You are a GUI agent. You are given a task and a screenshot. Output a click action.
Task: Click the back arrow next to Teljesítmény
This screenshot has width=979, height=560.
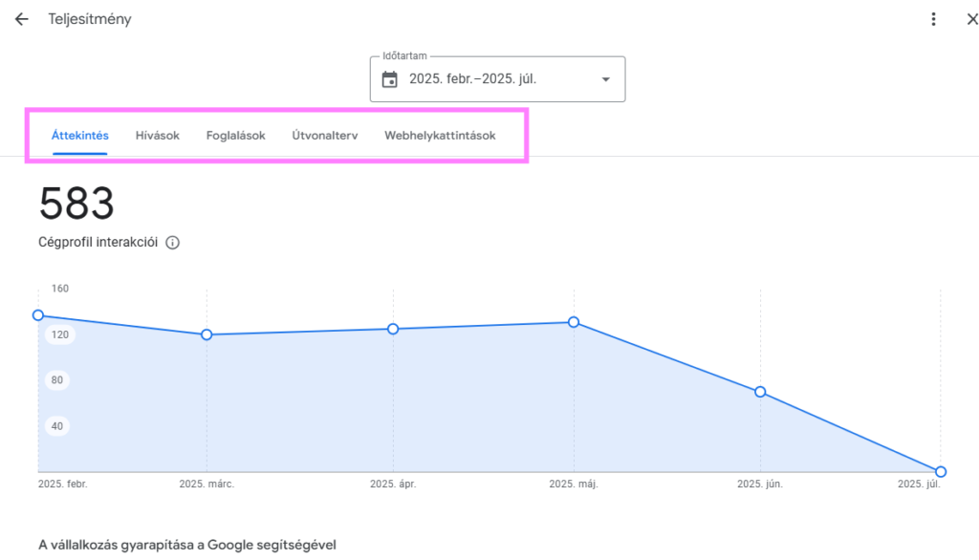[22, 19]
